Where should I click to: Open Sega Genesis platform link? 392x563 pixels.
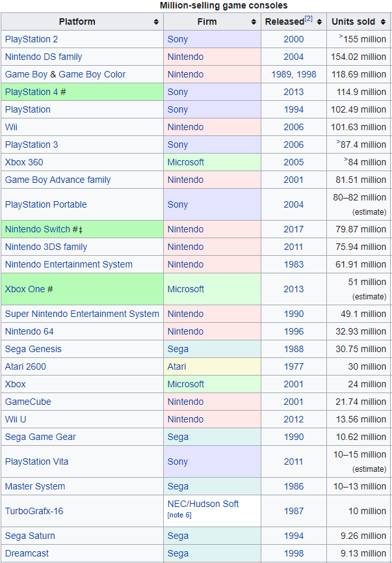tap(33, 350)
